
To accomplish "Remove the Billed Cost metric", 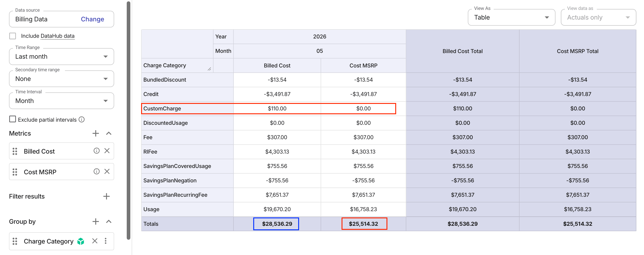I will pyautogui.click(x=107, y=151).
